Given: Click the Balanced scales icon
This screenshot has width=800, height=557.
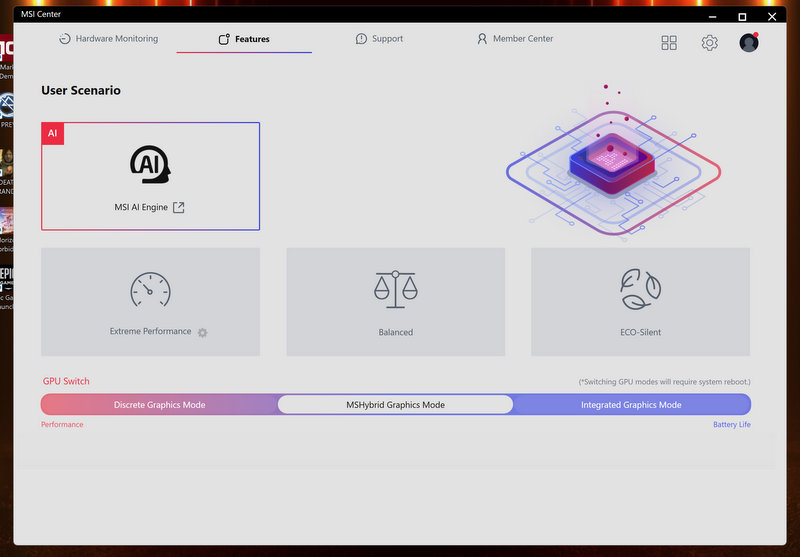Looking at the screenshot, I should [395, 290].
